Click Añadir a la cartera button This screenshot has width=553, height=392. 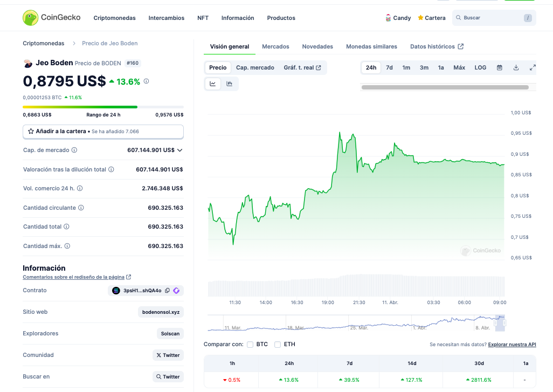coord(103,131)
